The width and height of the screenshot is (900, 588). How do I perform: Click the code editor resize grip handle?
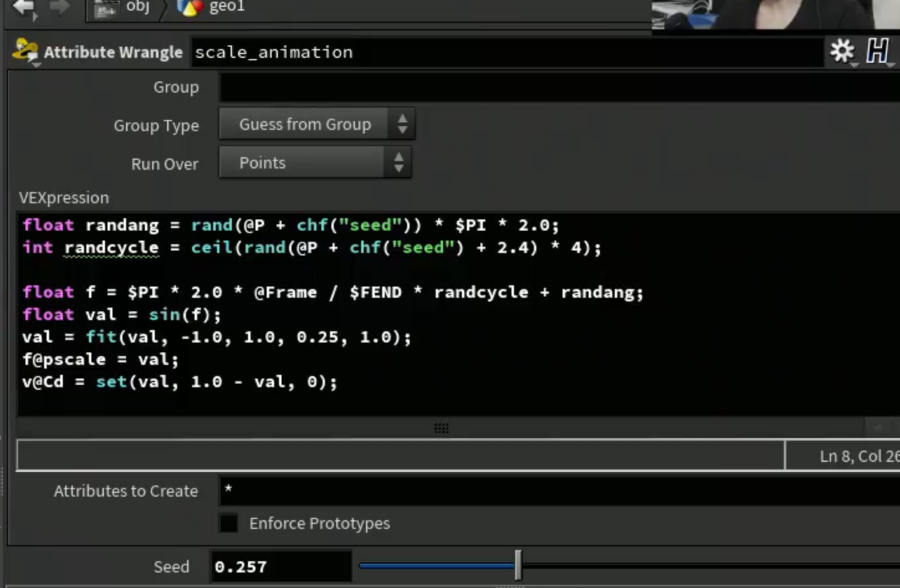[x=441, y=428]
